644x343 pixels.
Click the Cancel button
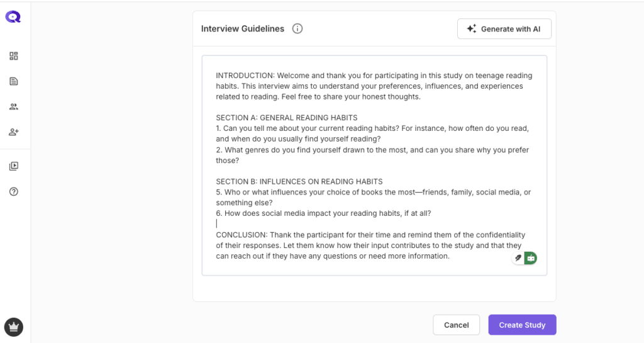(456, 325)
